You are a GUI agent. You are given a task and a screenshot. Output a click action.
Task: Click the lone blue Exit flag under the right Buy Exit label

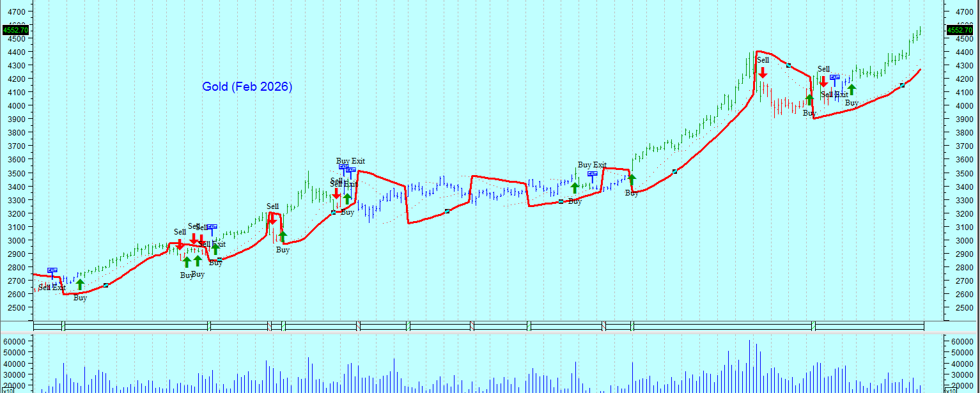click(592, 174)
